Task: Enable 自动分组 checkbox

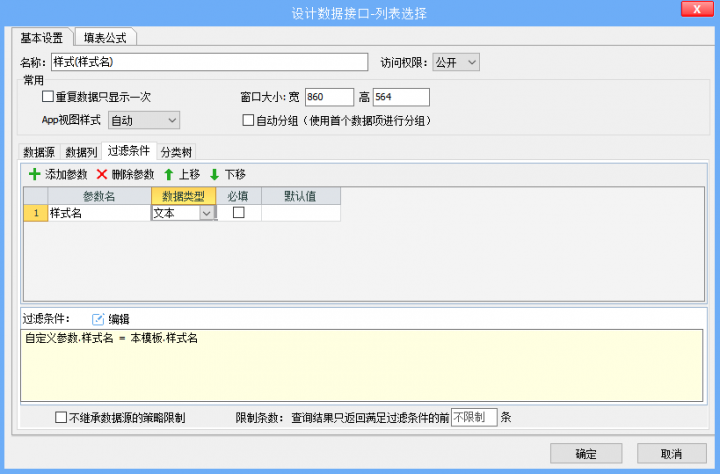Action: 248,120
